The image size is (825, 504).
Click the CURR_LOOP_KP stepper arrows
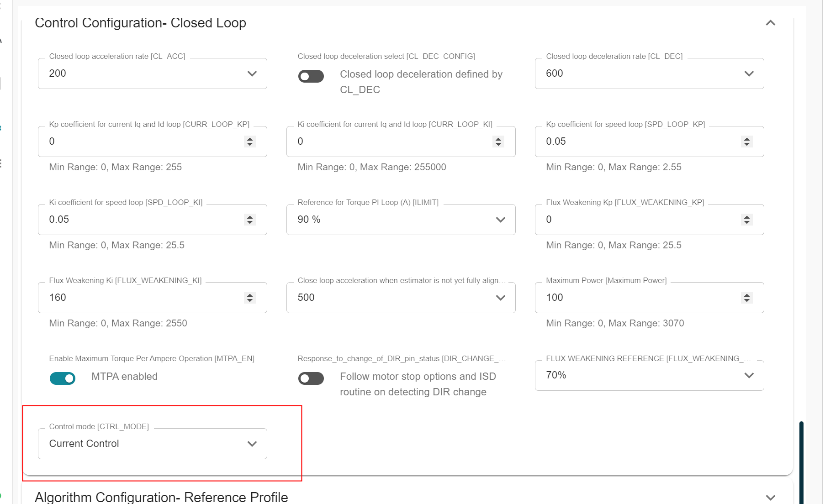click(x=250, y=142)
